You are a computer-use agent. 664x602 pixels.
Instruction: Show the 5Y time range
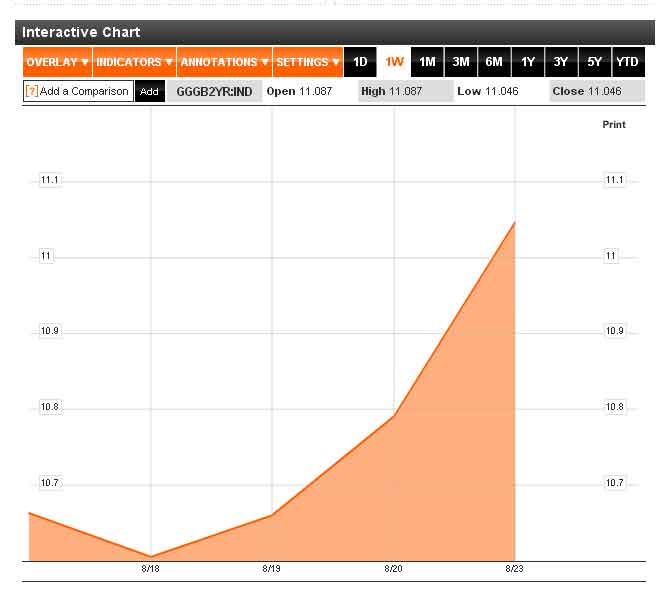click(594, 62)
